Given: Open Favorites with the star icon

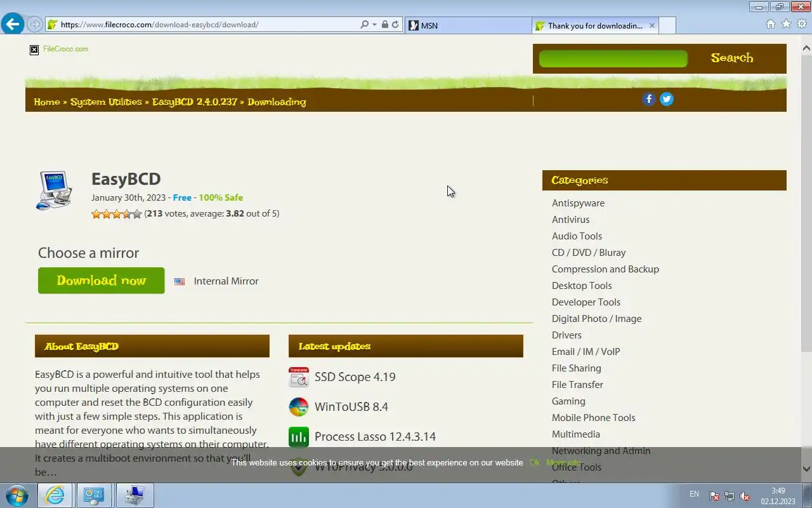Looking at the screenshot, I should pos(786,24).
